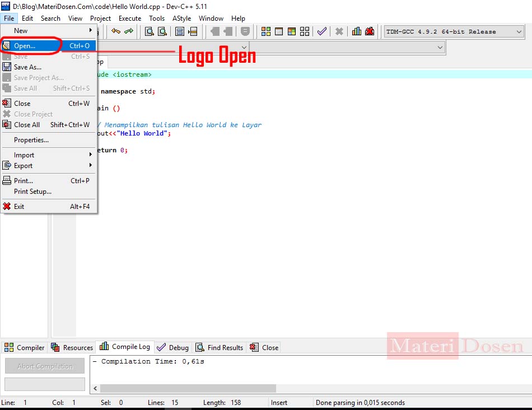532x410 pixels.
Task: Click the Delete Profiling Information icon
Action: pyautogui.click(x=370, y=31)
